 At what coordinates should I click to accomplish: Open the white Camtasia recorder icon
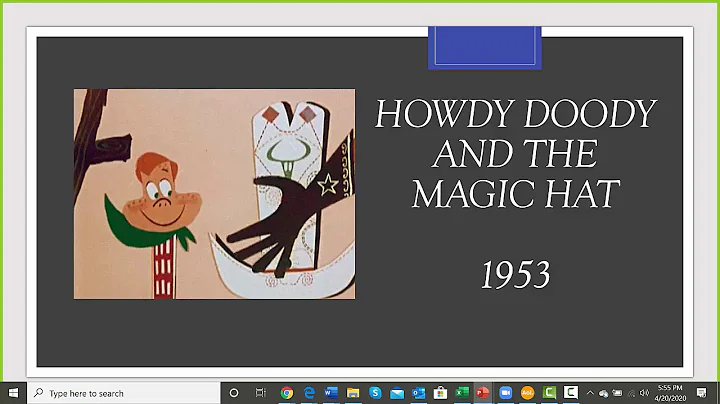(x=571, y=393)
